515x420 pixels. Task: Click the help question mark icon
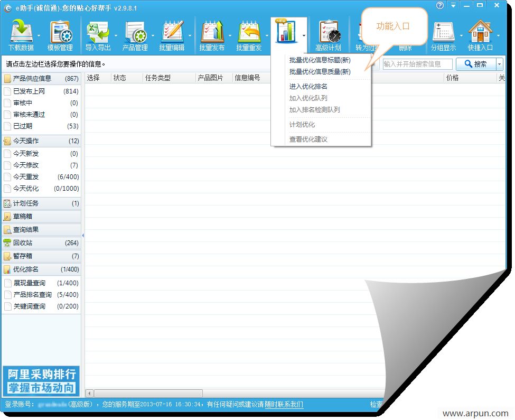coord(440,5)
